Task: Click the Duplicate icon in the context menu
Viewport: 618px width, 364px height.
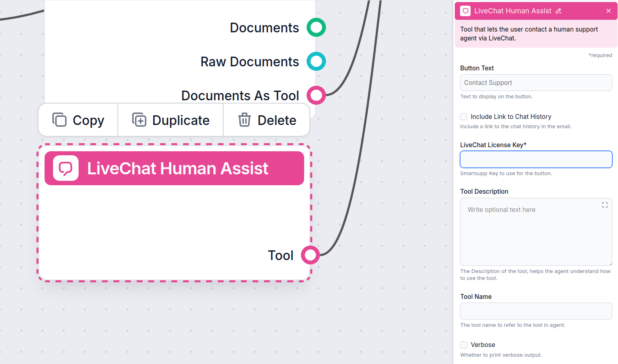Action: click(x=140, y=120)
